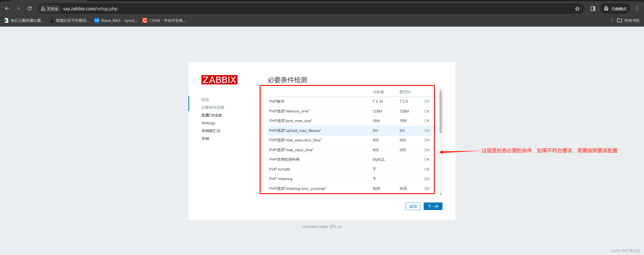This screenshot has width=644, height=255.
Task: Open the 南亿云服务器 bookmark
Action: click(x=24, y=20)
